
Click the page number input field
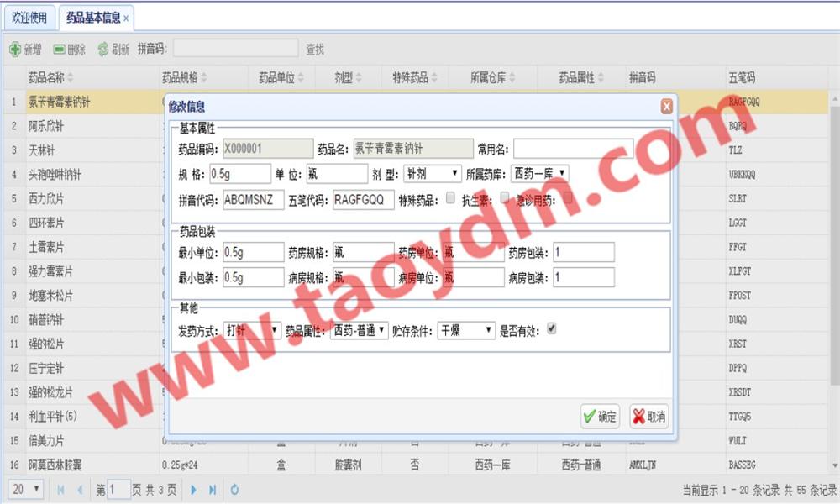(x=119, y=490)
